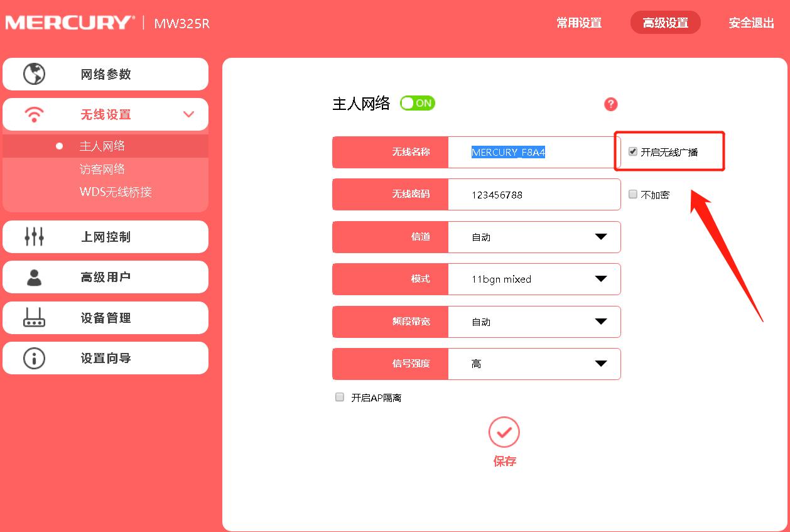Open the help question mark icon
790x532 pixels.
[x=610, y=104]
